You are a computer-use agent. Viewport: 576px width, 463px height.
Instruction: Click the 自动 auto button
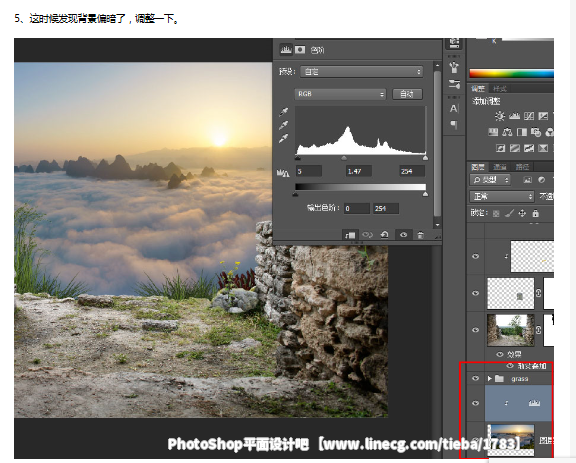click(407, 94)
